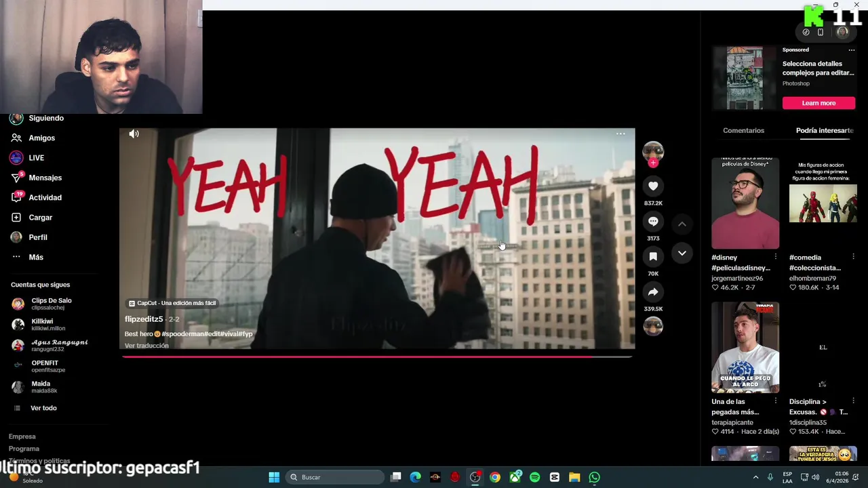Click the Cargar plus-square icon
The image size is (868, 488).
coord(16,218)
